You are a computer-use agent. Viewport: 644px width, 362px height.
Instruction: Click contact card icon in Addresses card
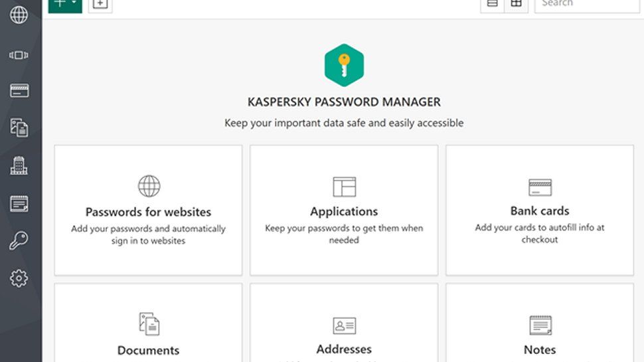[344, 326]
